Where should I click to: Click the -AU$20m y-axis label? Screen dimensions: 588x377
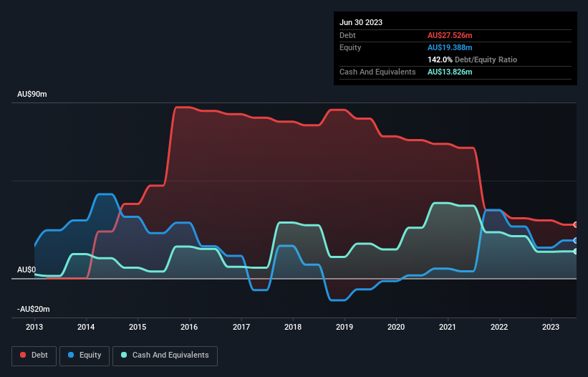click(34, 309)
